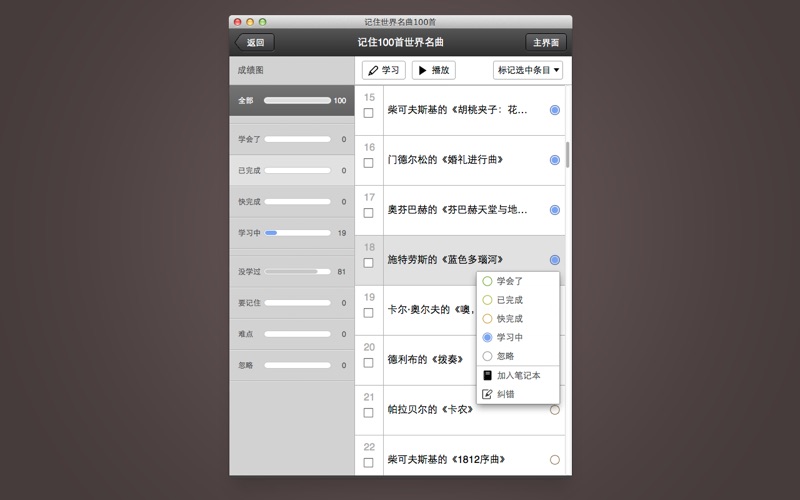Go back with the 返回 button
This screenshot has height=500, width=800.
click(254, 42)
